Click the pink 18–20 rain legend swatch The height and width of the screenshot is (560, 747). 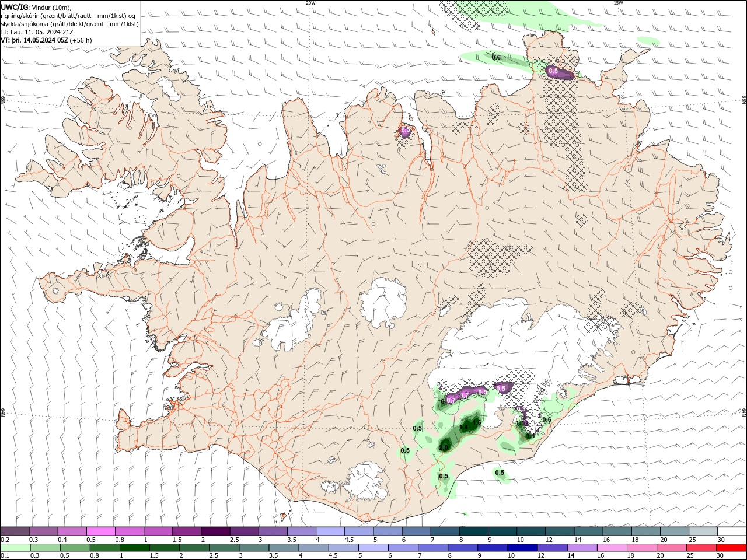point(642,548)
